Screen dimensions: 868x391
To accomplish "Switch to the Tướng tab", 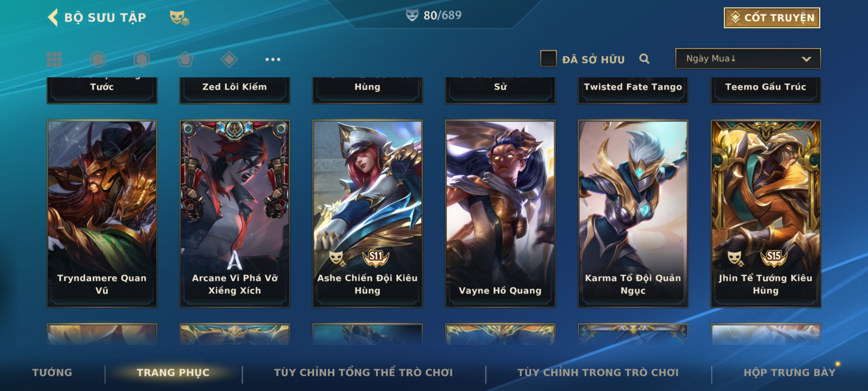I will [x=52, y=373].
